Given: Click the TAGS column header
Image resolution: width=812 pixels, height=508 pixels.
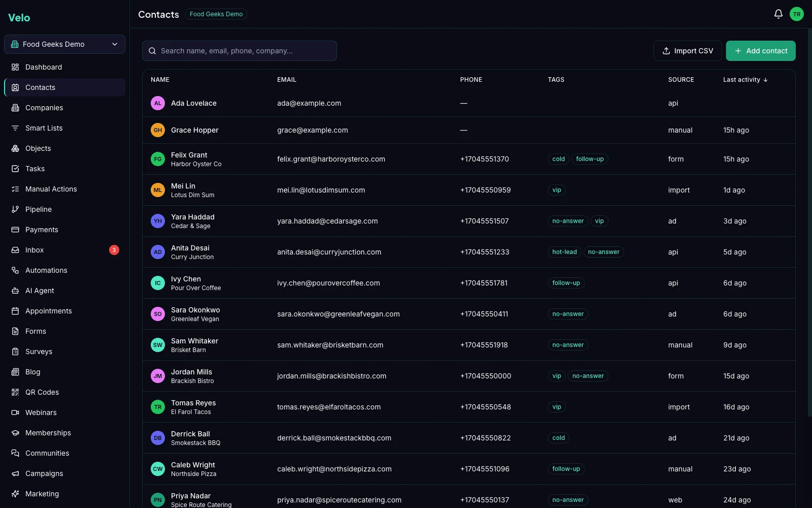Looking at the screenshot, I should (556, 80).
